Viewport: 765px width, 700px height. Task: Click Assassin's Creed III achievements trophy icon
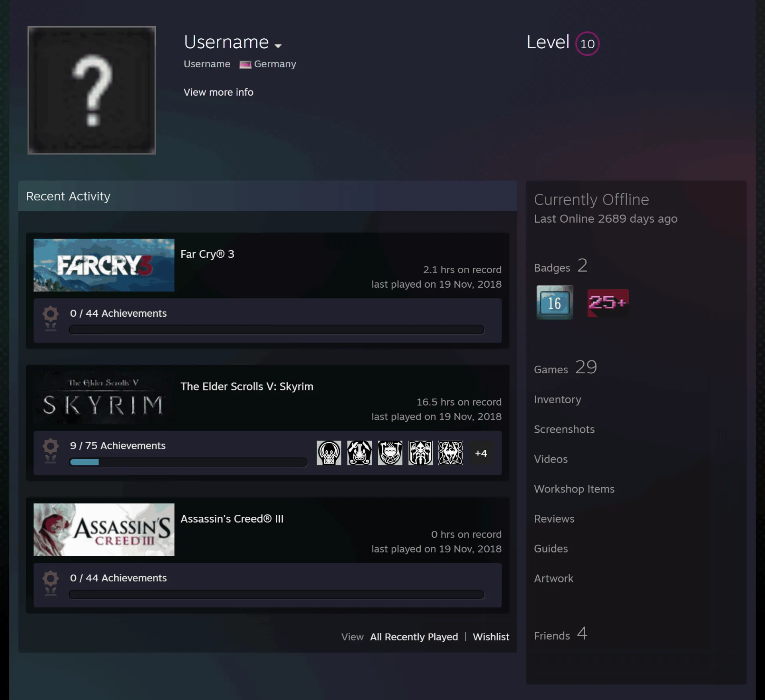51,583
